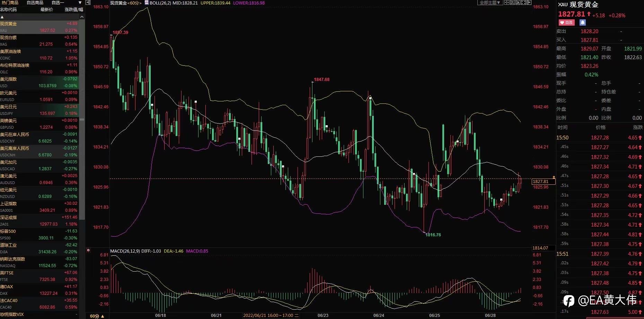Click the 最高 value 1829.07
The width and height of the screenshot is (644, 319).
[589, 49]
